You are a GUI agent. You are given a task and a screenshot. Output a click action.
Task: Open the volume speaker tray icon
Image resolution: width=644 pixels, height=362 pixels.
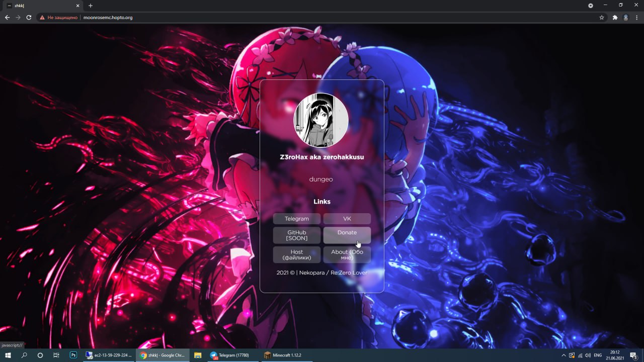coord(588,355)
